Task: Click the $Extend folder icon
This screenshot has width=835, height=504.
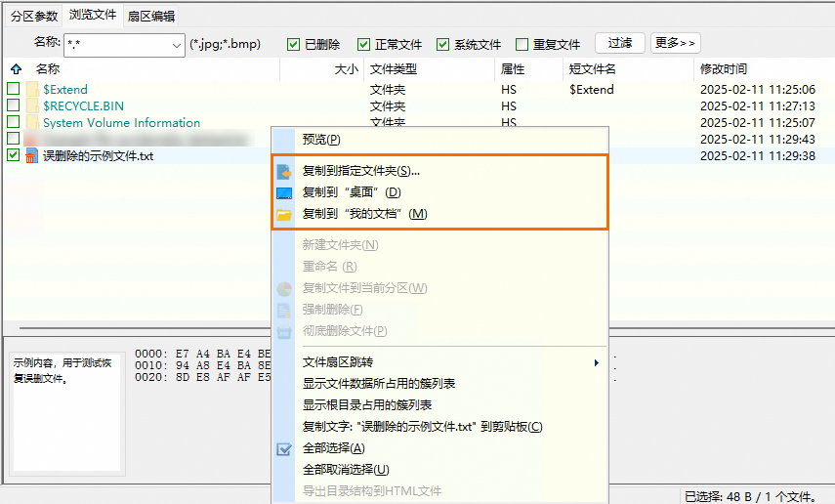Action: click(x=32, y=89)
